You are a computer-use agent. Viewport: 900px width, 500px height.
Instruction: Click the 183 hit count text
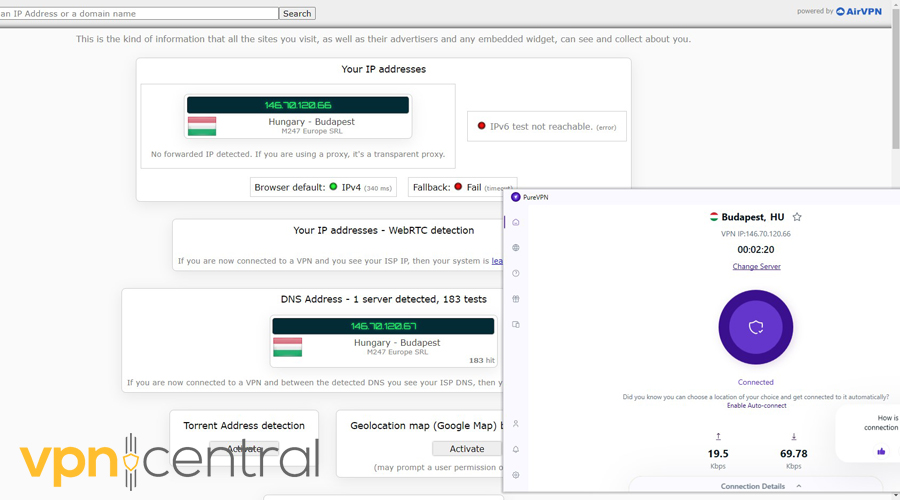point(482,361)
